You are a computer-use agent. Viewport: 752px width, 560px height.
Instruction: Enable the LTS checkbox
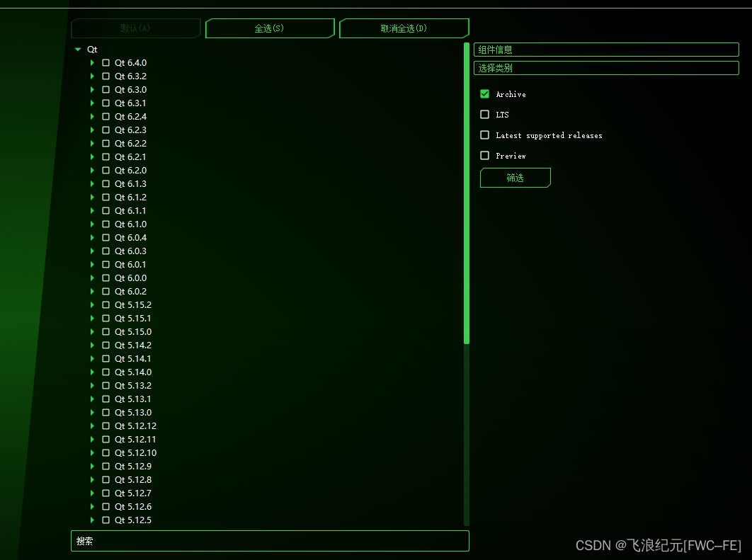tap(485, 114)
